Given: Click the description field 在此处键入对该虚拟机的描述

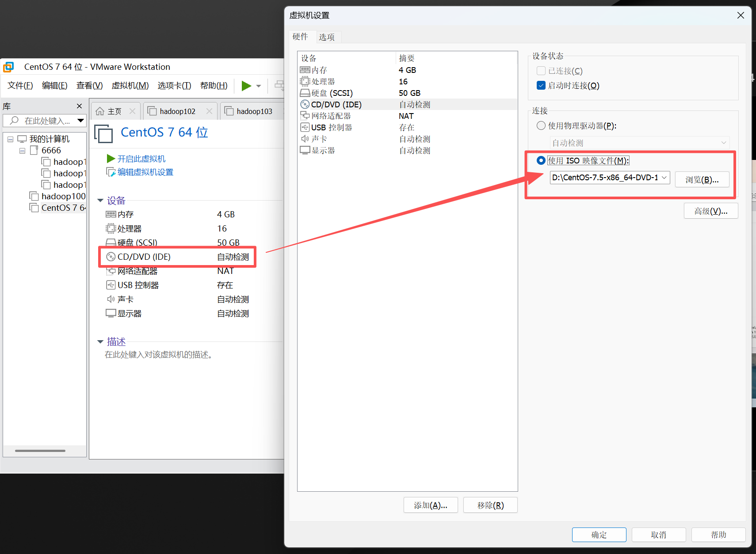Looking at the screenshot, I should tap(160, 355).
